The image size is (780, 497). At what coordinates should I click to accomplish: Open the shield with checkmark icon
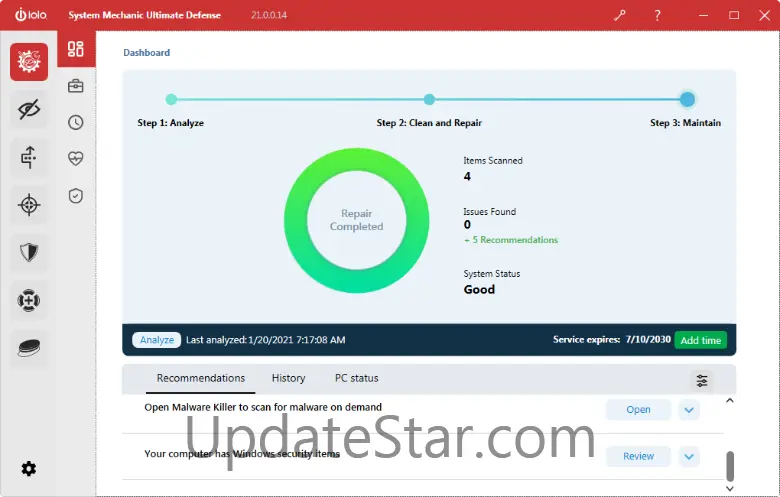point(76,196)
